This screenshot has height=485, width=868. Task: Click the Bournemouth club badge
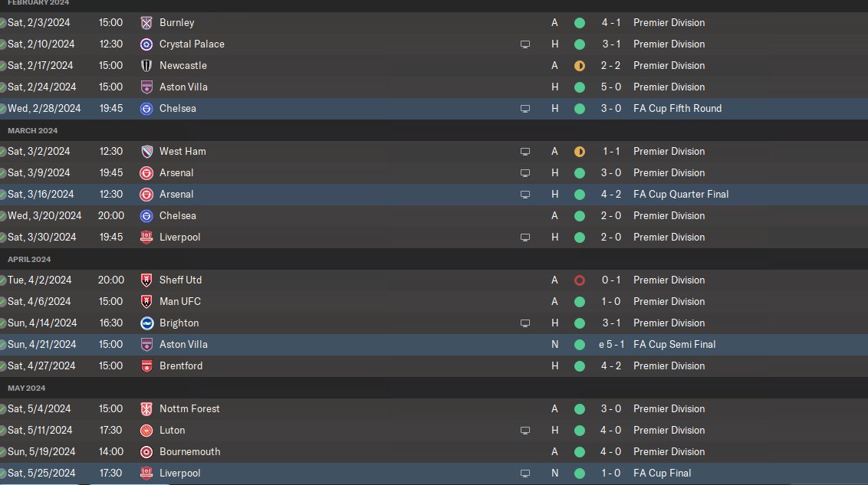(x=146, y=452)
